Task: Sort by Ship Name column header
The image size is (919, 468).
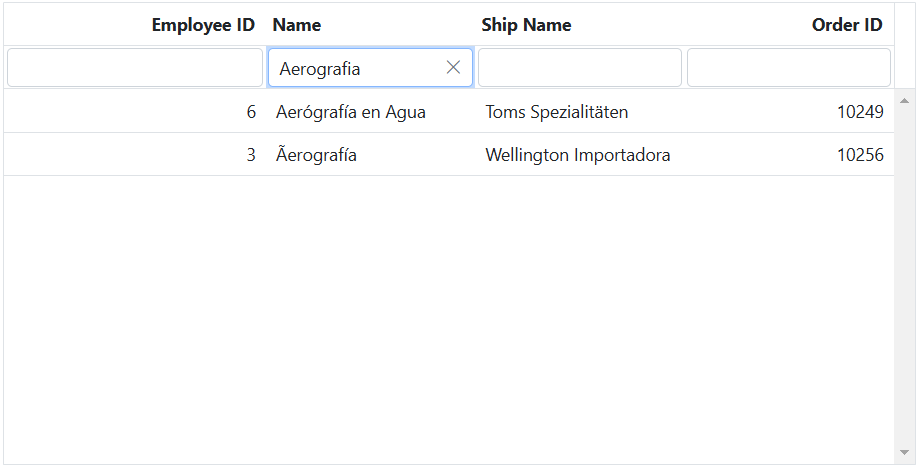Action: [x=526, y=25]
